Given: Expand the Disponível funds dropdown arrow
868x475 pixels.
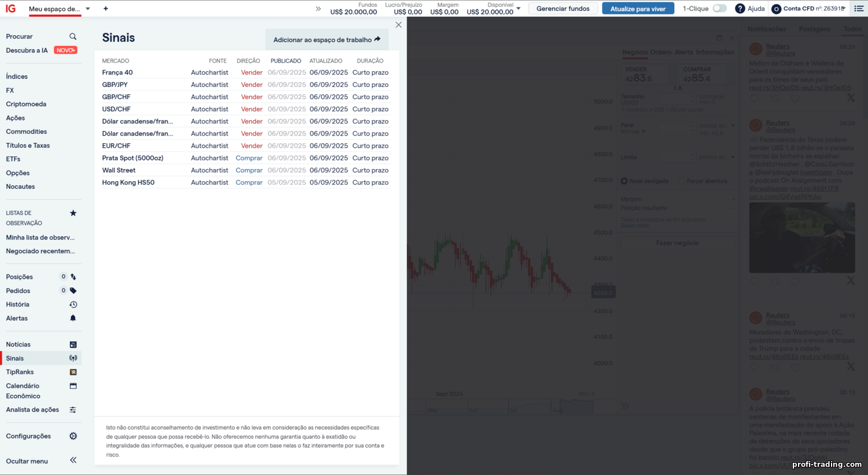Looking at the screenshot, I should point(518,8).
